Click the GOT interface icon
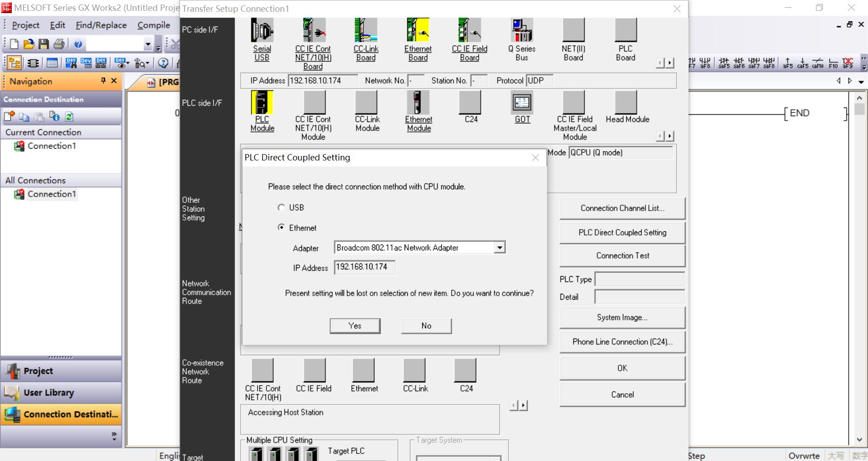Image resolution: width=868 pixels, height=461 pixels. (522, 103)
